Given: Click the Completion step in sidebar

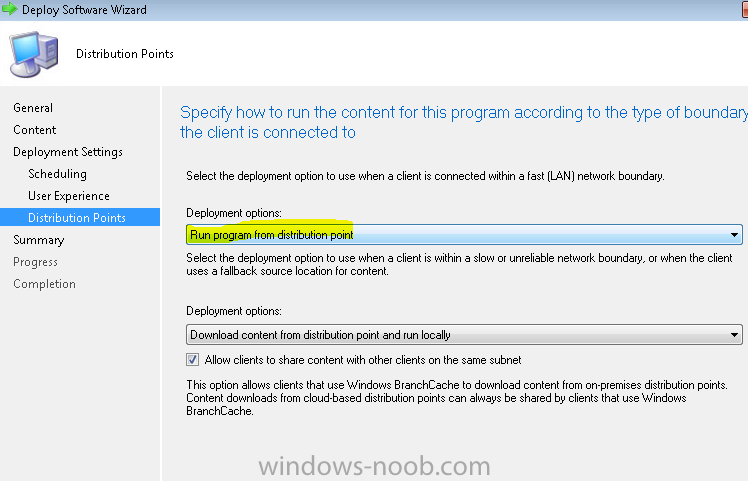Looking at the screenshot, I should (x=44, y=283).
